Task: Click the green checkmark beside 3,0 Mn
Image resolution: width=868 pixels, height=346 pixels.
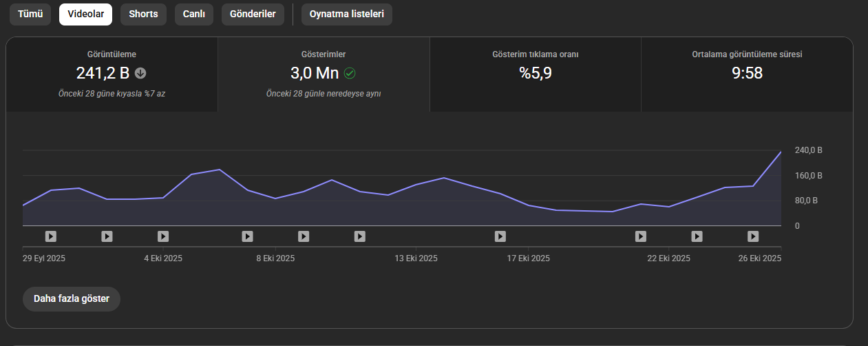Action: 350,72
